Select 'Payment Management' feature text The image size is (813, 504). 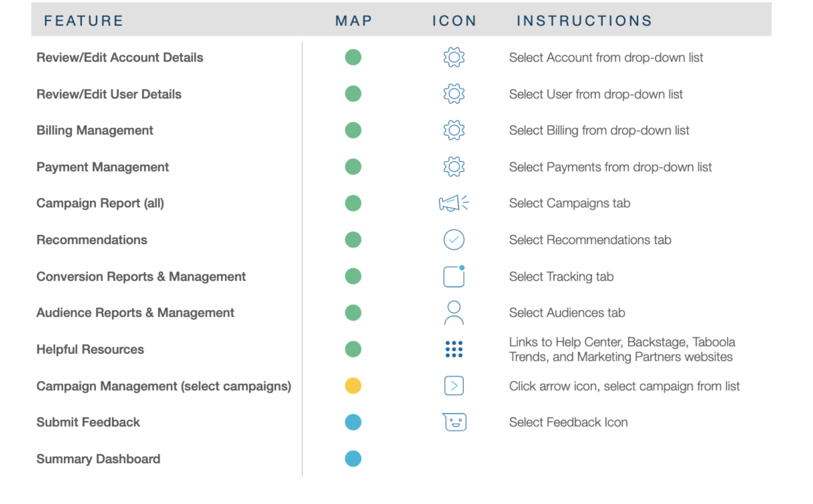tap(103, 167)
